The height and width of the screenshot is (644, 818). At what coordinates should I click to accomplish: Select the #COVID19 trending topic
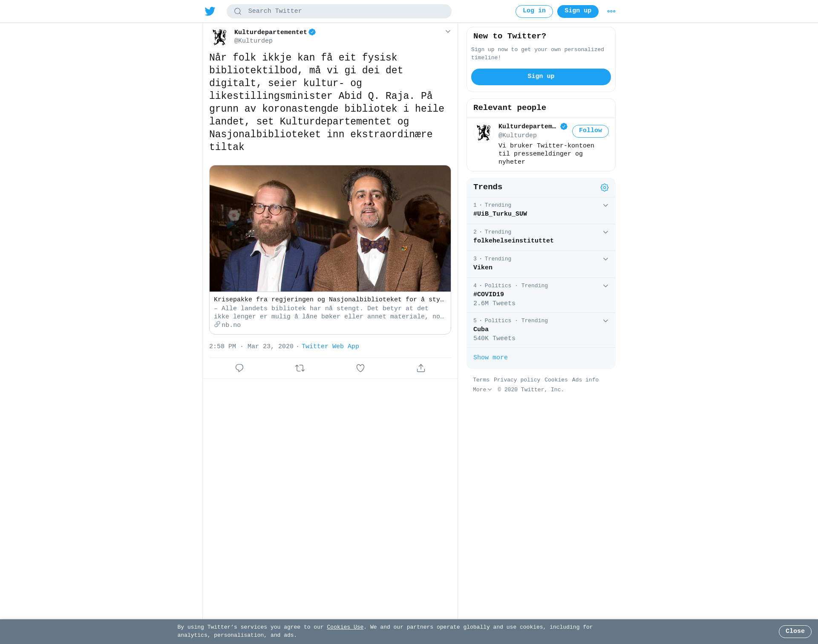[x=541, y=295]
